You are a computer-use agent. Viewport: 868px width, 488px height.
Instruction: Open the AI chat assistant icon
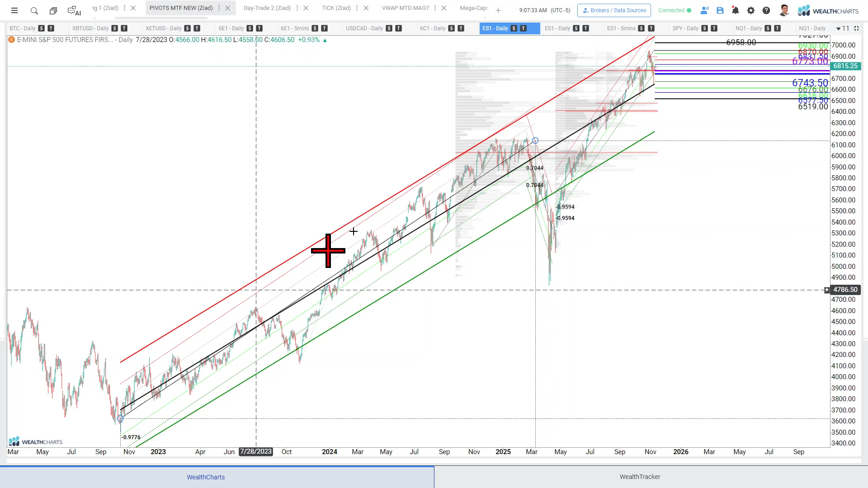(74, 10)
